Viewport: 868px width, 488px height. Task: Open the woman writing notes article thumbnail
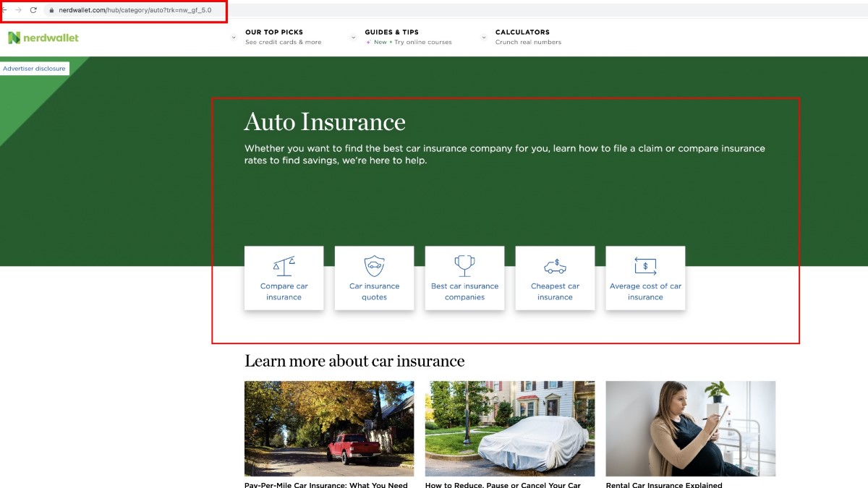691,429
